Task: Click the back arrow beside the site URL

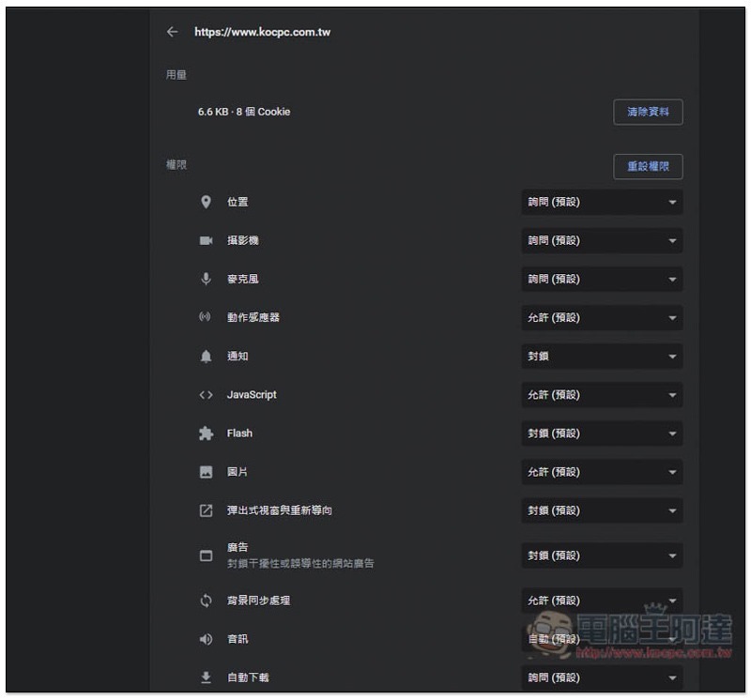Action: click(x=172, y=32)
